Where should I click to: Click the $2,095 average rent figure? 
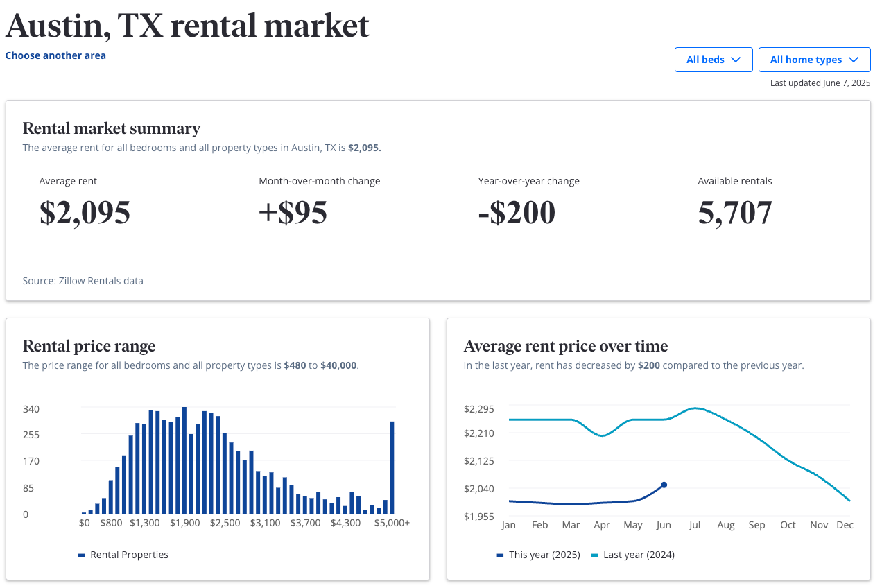tap(85, 213)
